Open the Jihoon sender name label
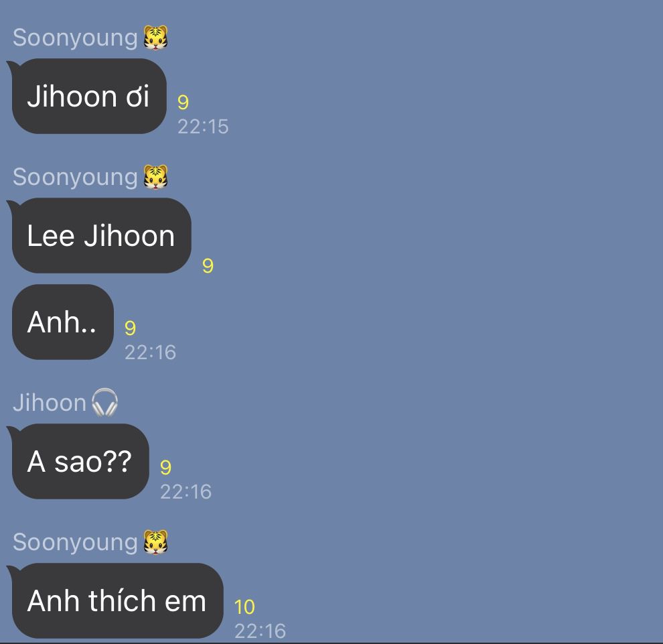 50,402
